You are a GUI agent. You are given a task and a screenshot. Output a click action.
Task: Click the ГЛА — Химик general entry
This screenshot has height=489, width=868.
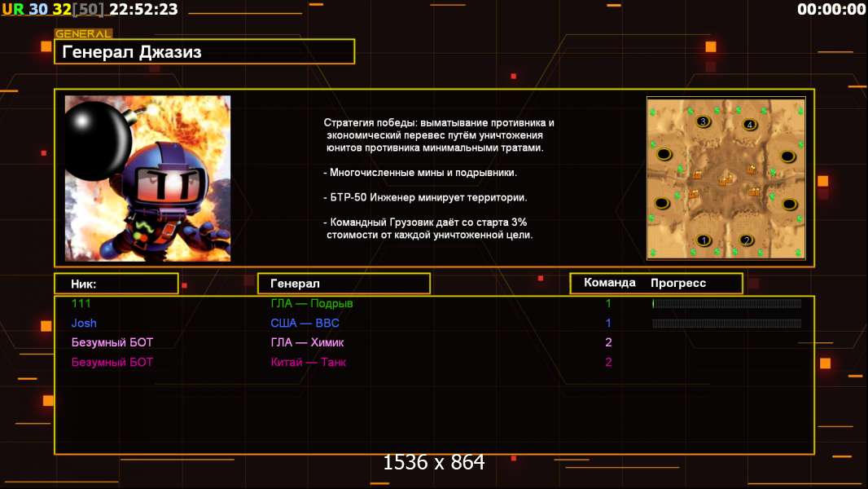(307, 342)
